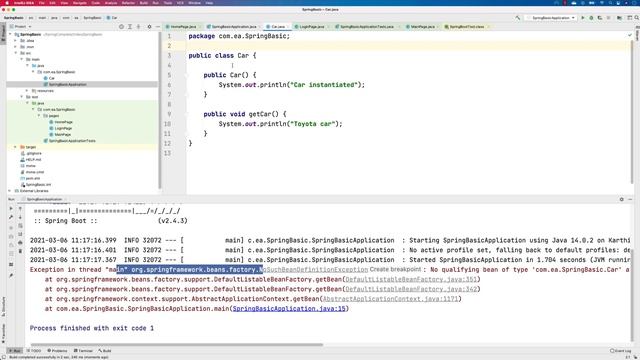Click the Debug bug icon in toolbar
Image resolution: width=640 pixels, height=360 pixels.
[x=591, y=18]
